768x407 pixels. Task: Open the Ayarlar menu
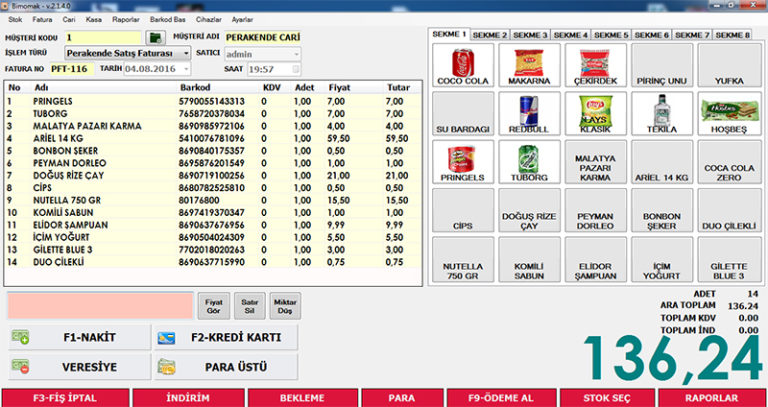(242, 20)
